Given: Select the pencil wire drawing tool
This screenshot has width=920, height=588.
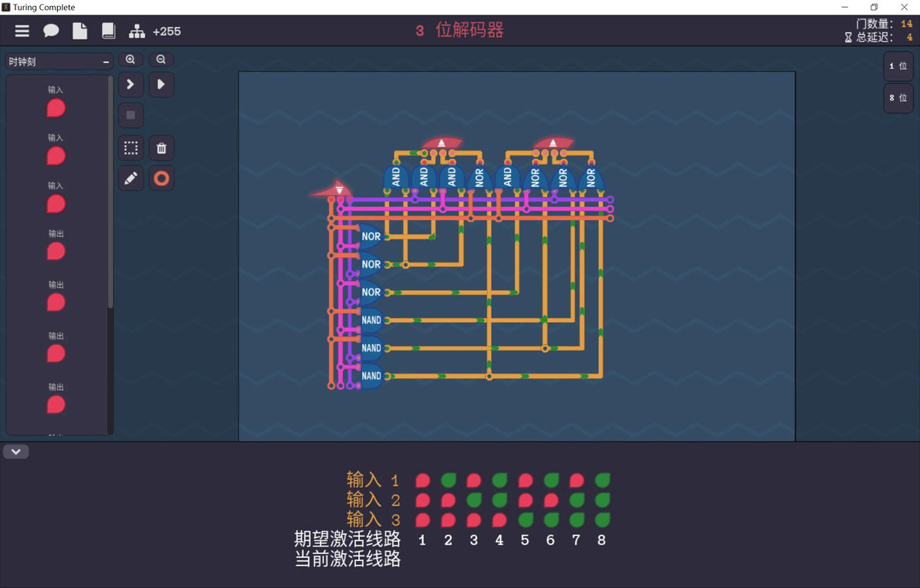Looking at the screenshot, I should (131, 177).
